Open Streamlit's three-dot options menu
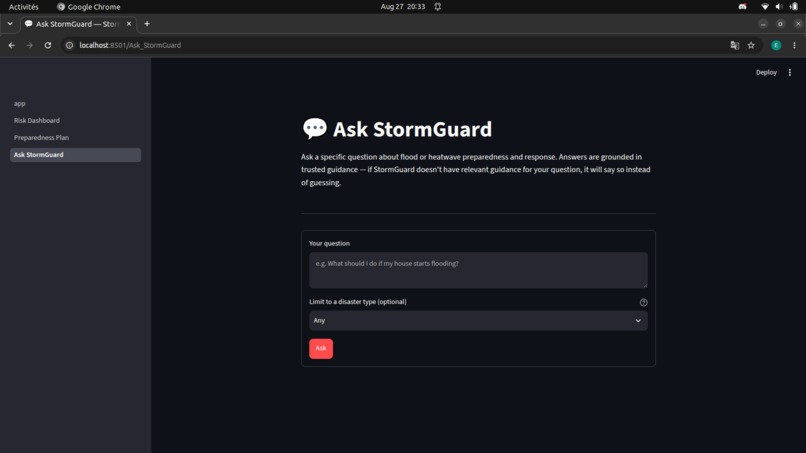Viewport: 806px width, 453px height. pyautogui.click(x=790, y=73)
